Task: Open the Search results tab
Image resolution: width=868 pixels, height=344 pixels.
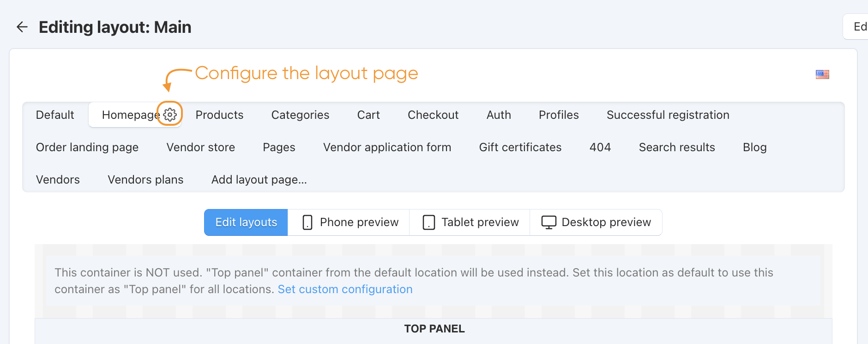Action: pyautogui.click(x=677, y=147)
